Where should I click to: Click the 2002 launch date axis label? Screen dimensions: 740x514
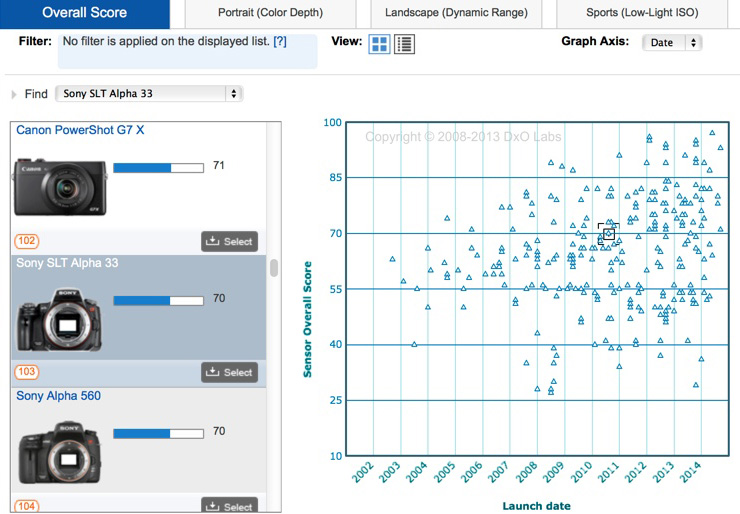click(363, 472)
